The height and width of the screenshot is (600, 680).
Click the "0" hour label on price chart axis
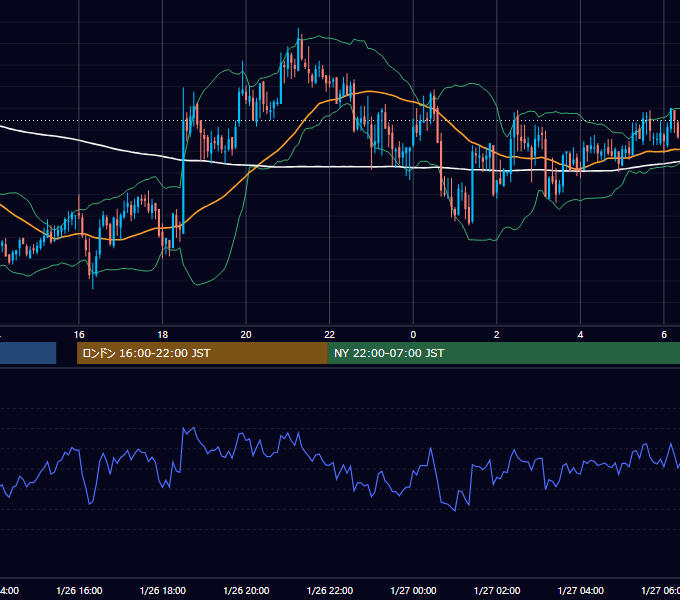click(x=413, y=335)
